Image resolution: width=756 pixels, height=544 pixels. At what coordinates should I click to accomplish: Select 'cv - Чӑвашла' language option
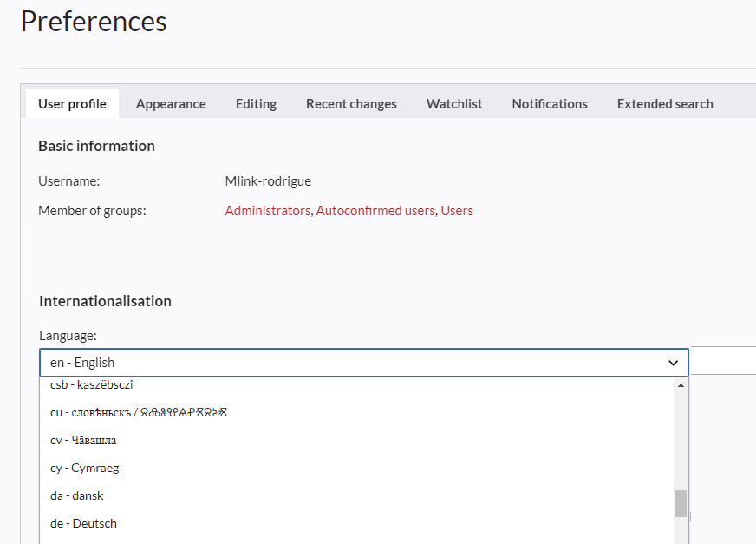(x=83, y=440)
